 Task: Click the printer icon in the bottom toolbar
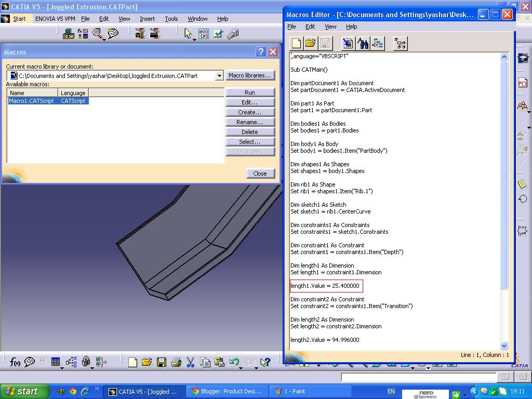tap(176, 362)
